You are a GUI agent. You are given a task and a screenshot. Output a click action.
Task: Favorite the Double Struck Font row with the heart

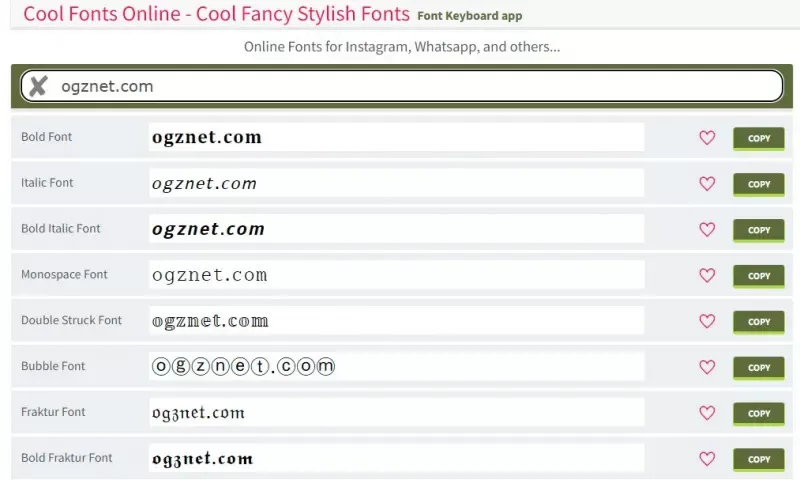tap(707, 321)
